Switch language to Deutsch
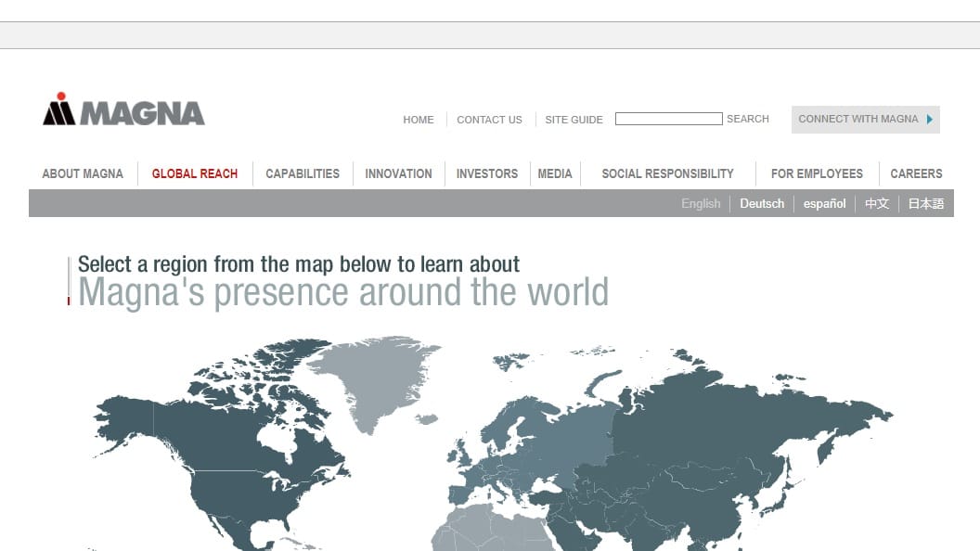Screen dimensions: 980x551 762,204
